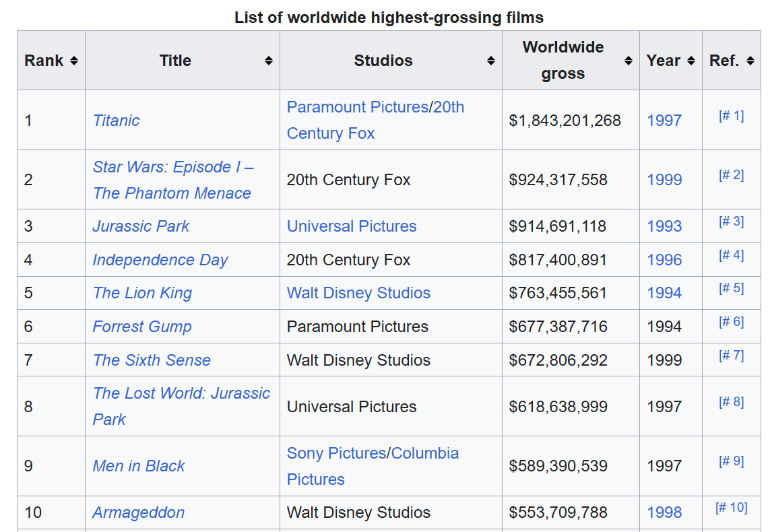This screenshot has width=770, height=532.
Task: Open the Independence Day article
Action: pyautogui.click(x=160, y=260)
